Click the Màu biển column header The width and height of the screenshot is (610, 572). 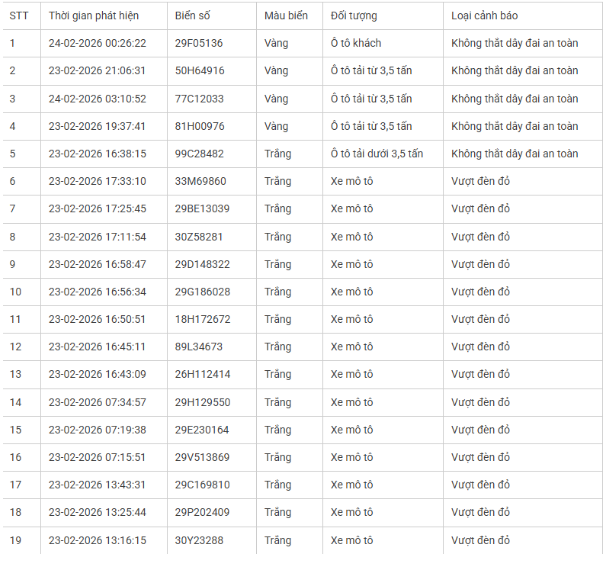pyautogui.click(x=284, y=16)
